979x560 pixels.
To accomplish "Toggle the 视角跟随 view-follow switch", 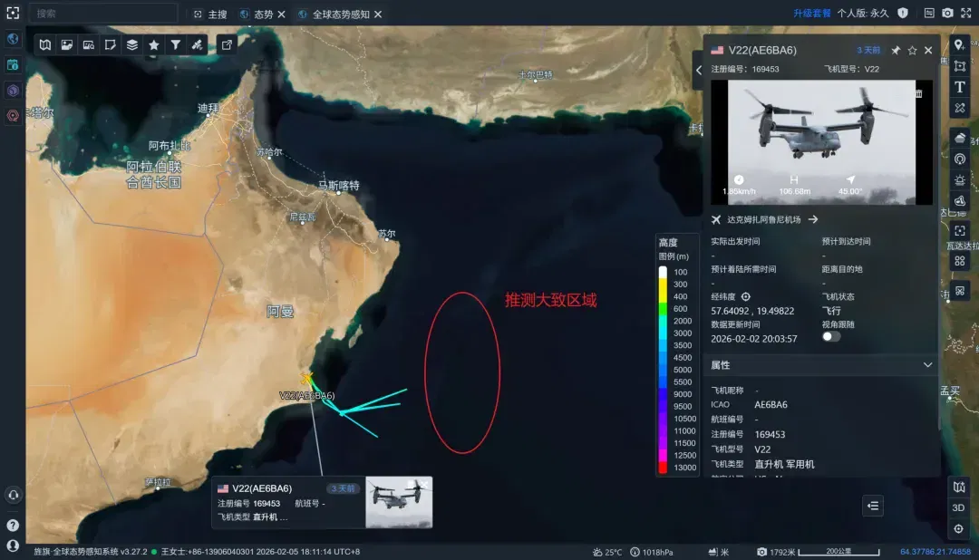I will (831, 336).
